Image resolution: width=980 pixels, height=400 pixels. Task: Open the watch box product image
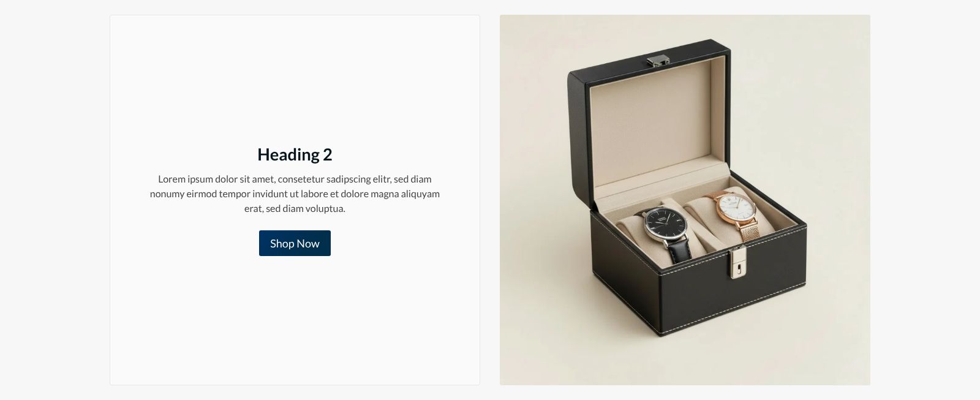click(x=685, y=200)
